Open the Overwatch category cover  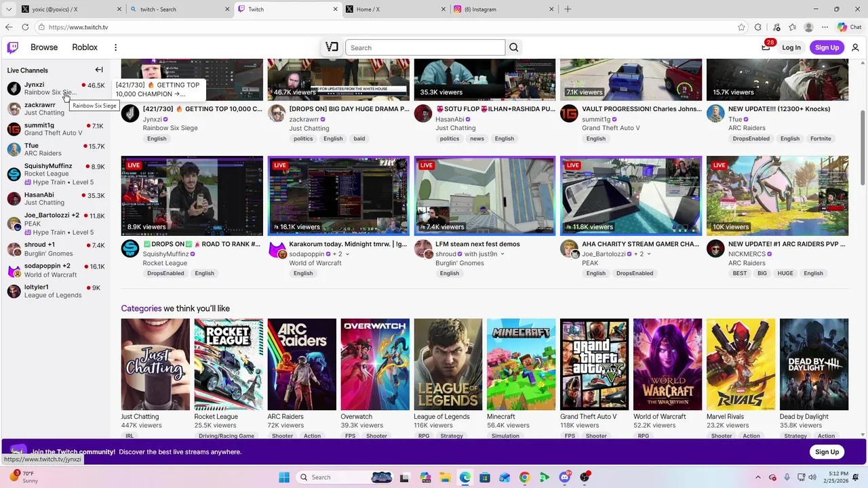tap(375, 364)
